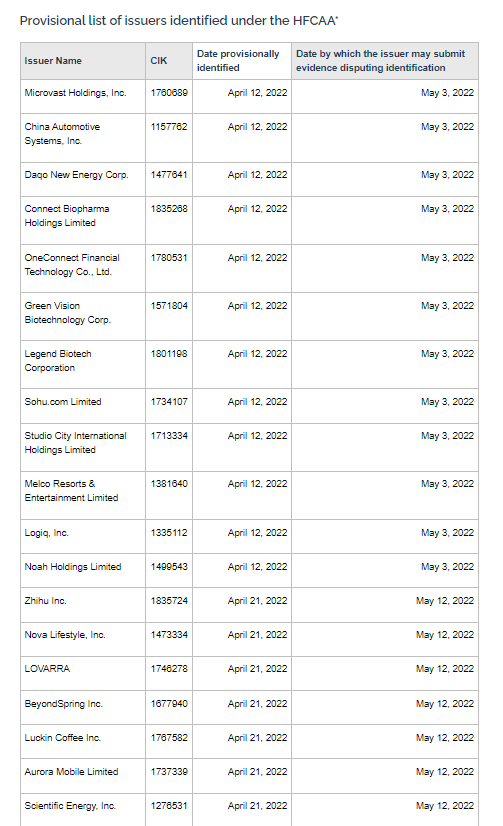Click CIK number 1737339 for Aurora Mobile

tap(169, 772)
